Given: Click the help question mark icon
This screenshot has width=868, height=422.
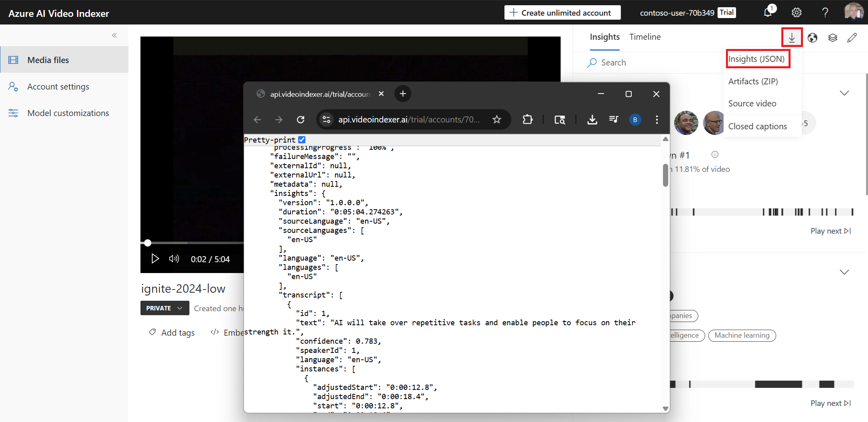Looking at the screenshot, I should coord(825,13).
